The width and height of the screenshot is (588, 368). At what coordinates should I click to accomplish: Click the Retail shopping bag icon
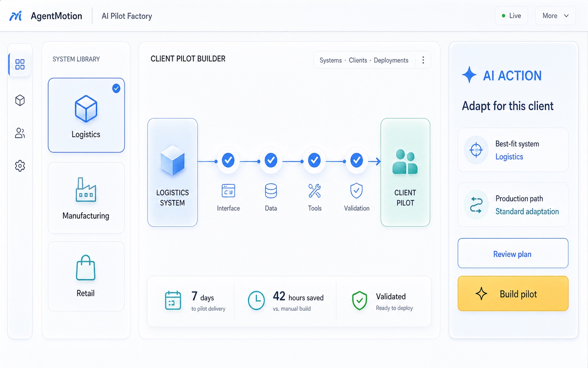point(86,267)
